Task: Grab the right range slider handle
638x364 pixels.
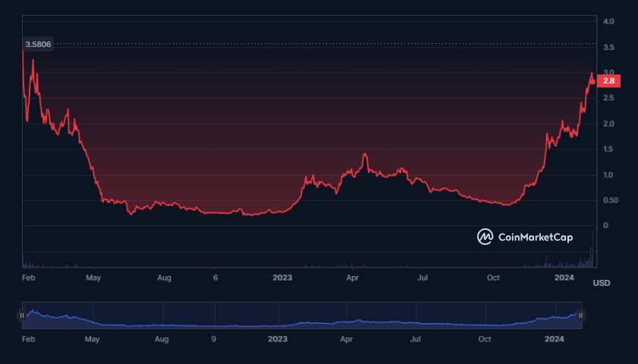Action: click(580, 315)
